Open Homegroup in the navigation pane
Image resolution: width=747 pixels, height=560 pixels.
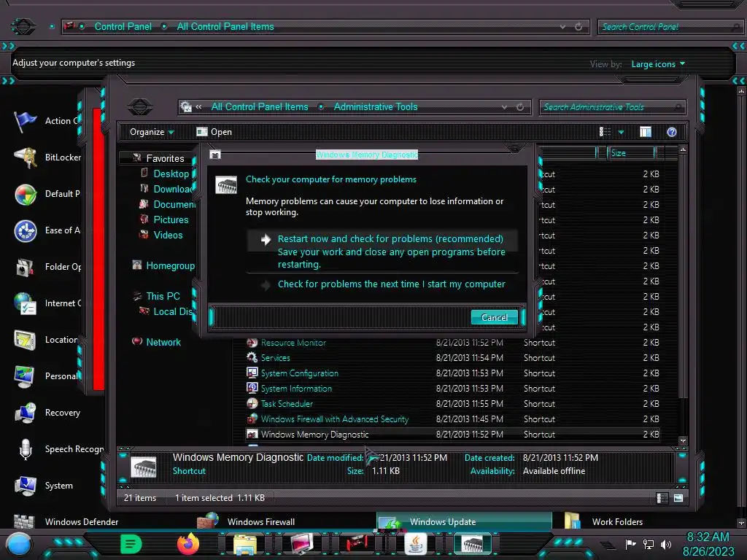point(163,265)
